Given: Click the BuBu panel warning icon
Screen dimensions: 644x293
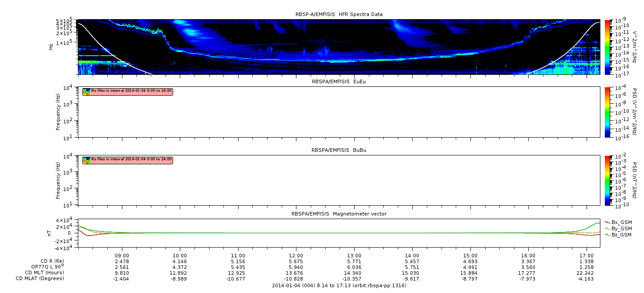Looking at the screenshot, I should click(87, 160).
